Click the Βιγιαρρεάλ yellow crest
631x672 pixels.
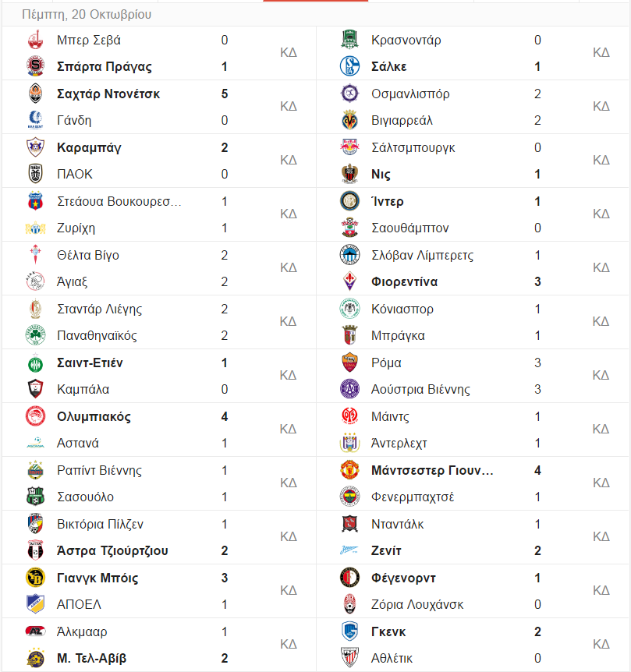click(x=349, y=120)
